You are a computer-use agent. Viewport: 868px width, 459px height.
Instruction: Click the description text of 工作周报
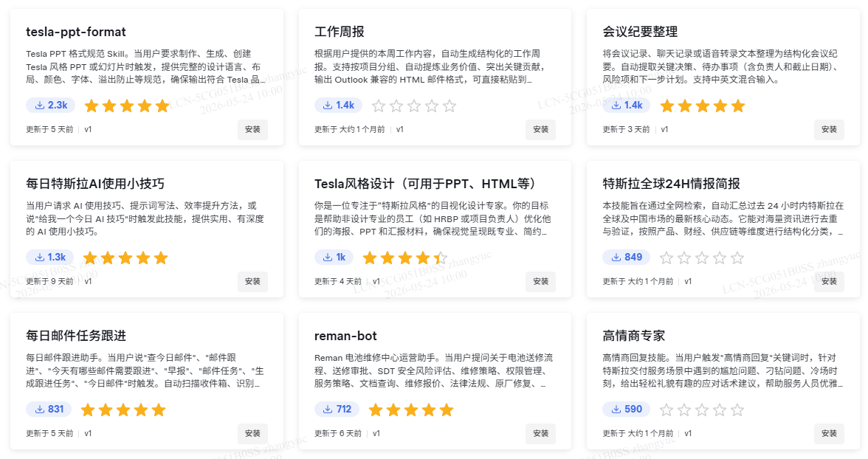tap(431, 66)
